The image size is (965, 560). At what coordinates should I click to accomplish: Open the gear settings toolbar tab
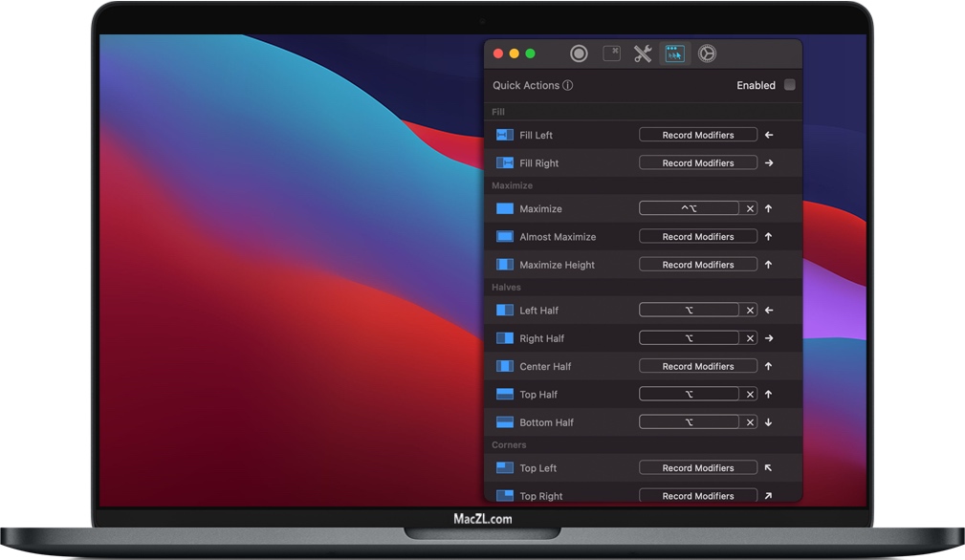(x=707, y=54)
